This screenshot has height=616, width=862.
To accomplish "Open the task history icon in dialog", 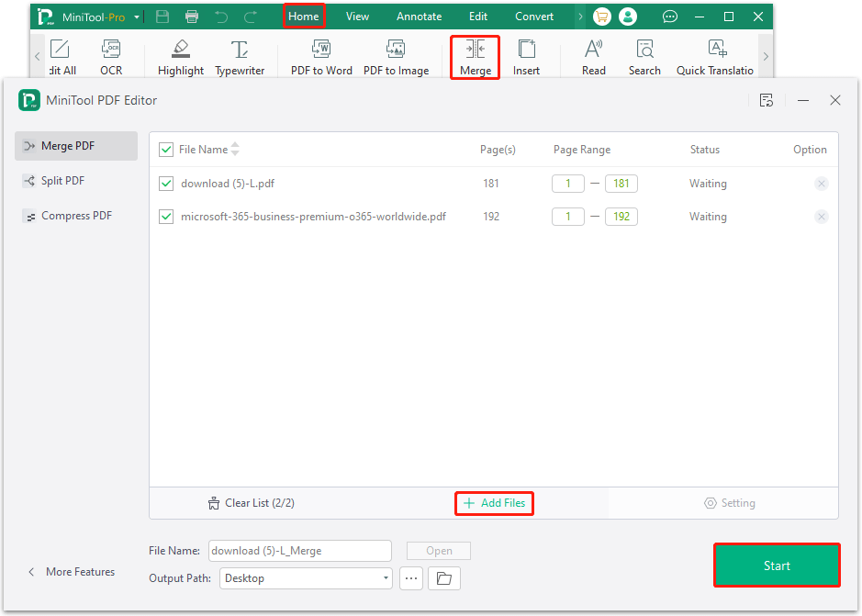I will (767, 100).
